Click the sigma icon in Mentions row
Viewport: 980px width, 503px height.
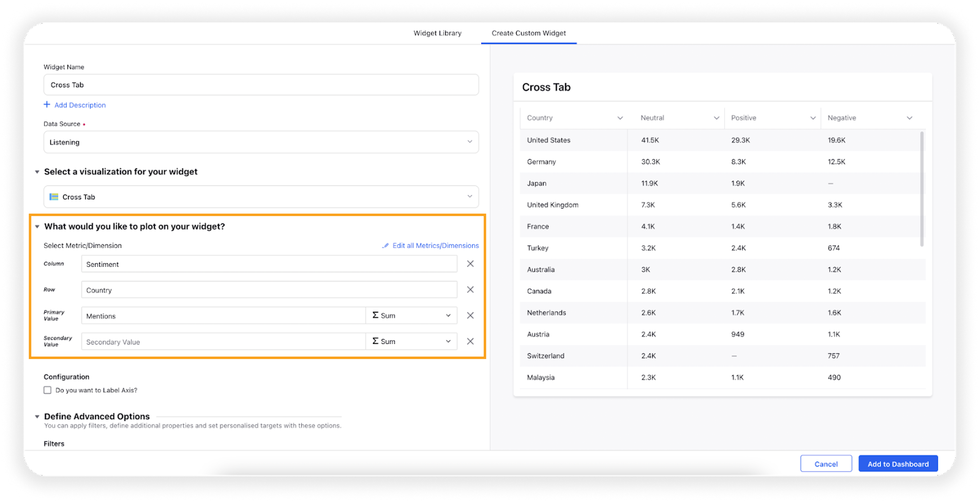click(375, 315)
